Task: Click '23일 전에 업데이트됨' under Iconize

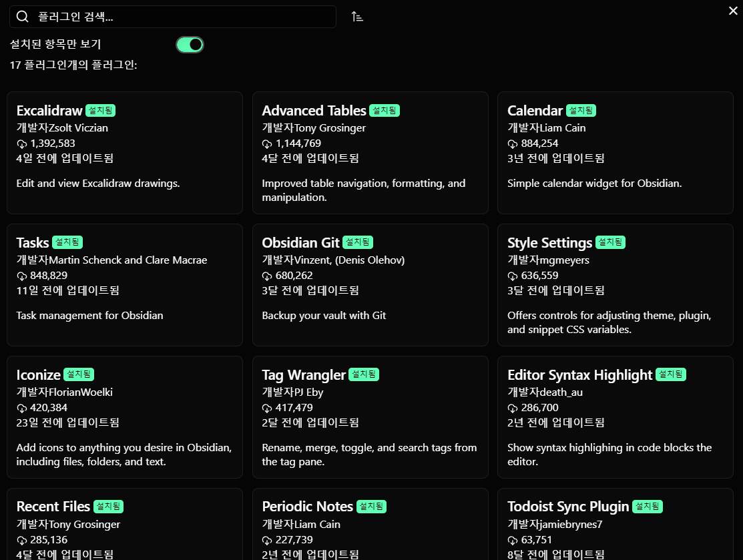Action: pyautogui.click(x=68, y=423)
